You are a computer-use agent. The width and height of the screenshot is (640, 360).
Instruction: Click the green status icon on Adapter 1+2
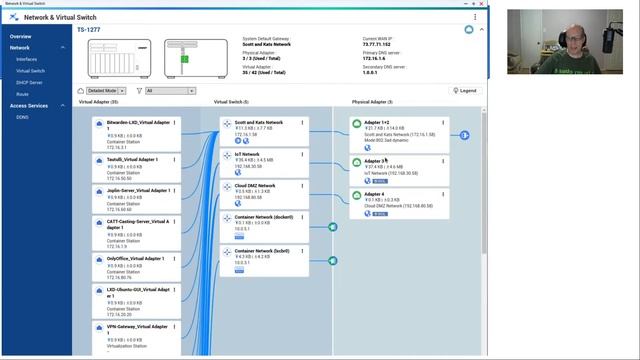click(x=357, y=123)
